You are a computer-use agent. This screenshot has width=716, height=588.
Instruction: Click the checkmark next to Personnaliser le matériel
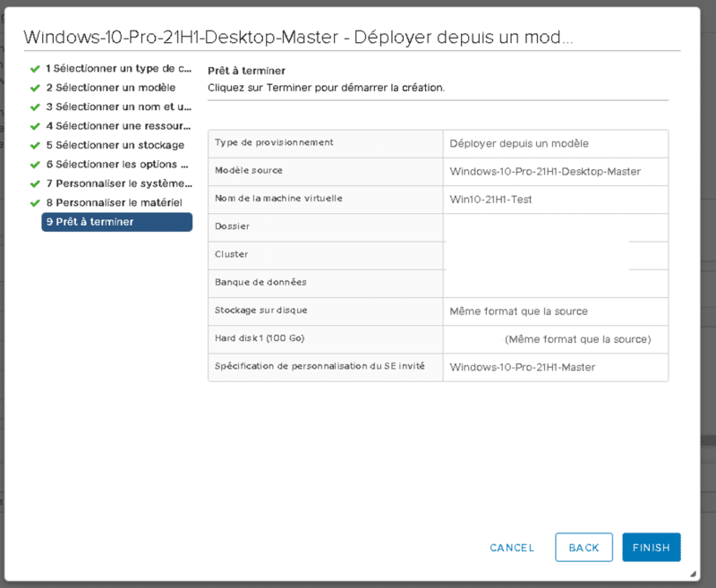[35, 202]
